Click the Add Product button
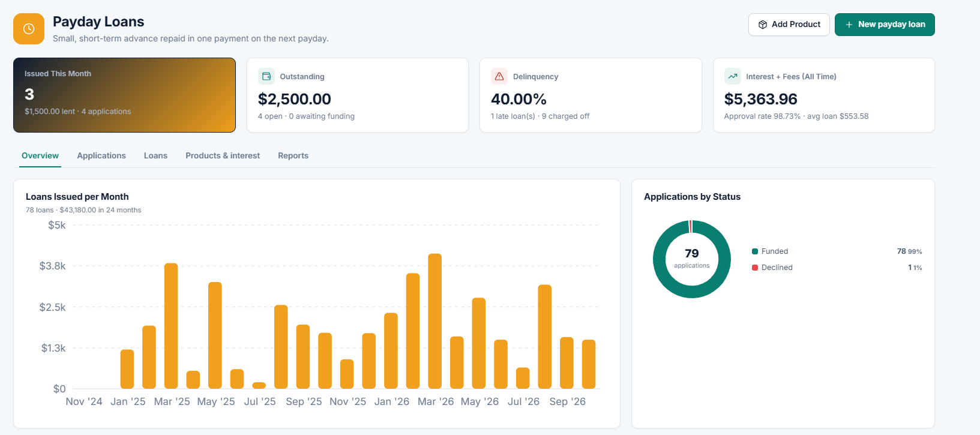Screen dimensions: 980x435 tap(789, 25)
